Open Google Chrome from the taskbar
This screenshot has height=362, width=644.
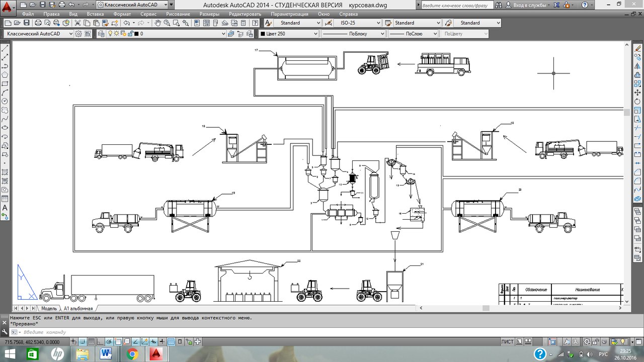coord(132,354)
